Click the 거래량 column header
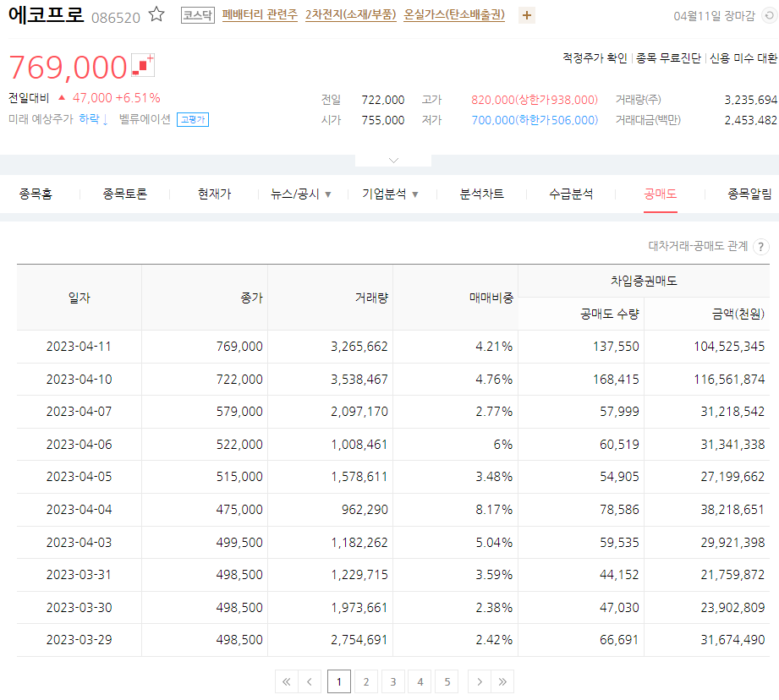The width and height of the screenshot is (779, 700). point(331,298)
